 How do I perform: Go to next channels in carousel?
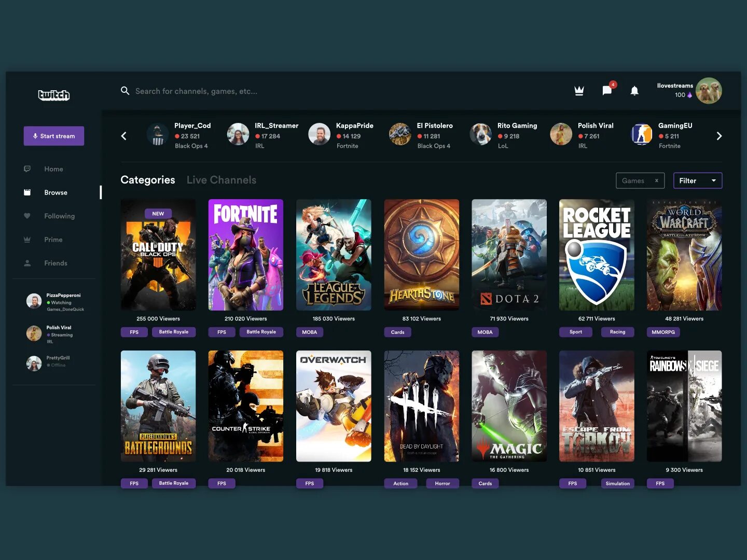719,136
